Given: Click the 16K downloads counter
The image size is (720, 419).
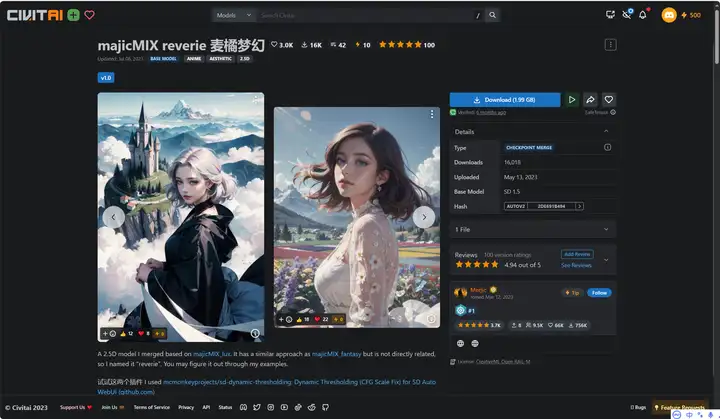Looking at the screenshot, I should pyautogui.click(x=311, y=45).
